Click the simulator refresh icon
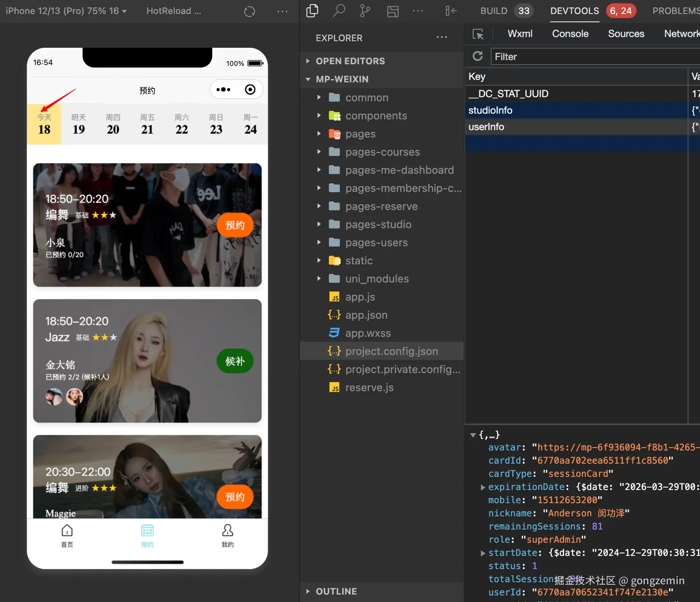 coord(250,12)
